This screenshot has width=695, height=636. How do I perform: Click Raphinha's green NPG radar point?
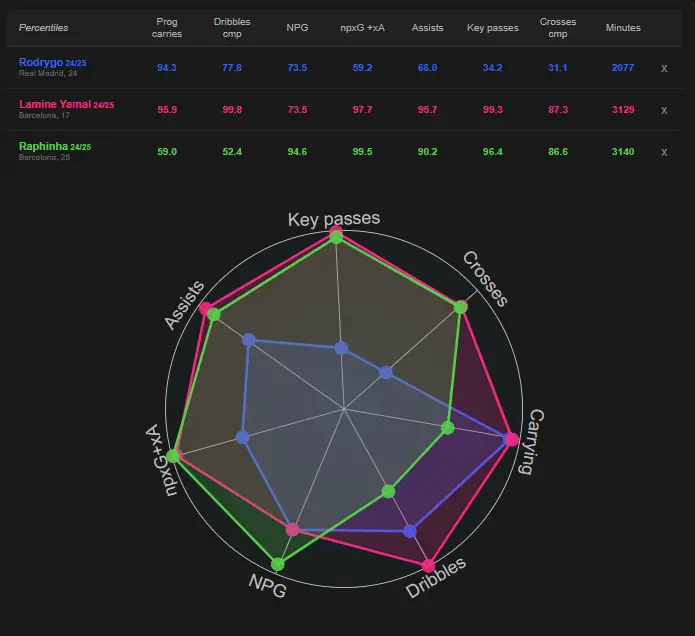(x=277, y=564)
